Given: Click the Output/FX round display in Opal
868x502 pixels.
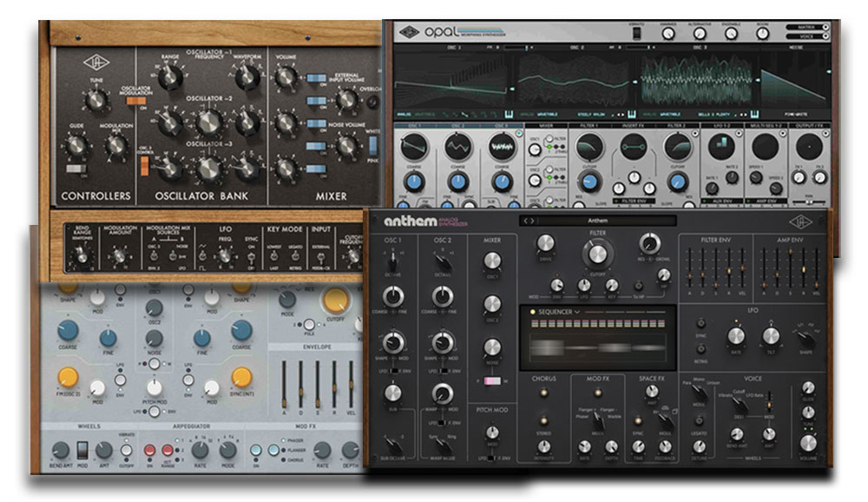Looking at the screenshot, I should coord(809,147).
